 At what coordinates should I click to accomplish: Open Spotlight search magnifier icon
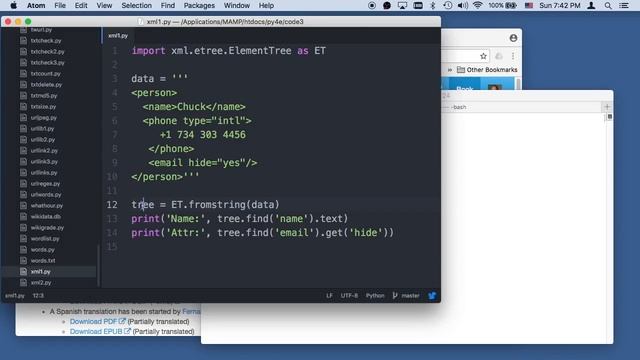[x=608, y=6]
